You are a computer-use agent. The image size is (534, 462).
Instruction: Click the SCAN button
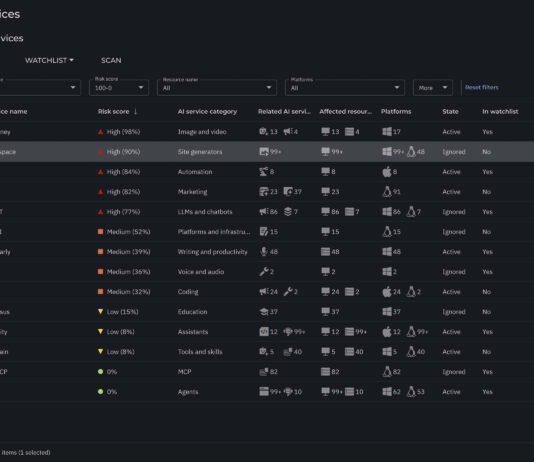(111, 60)
